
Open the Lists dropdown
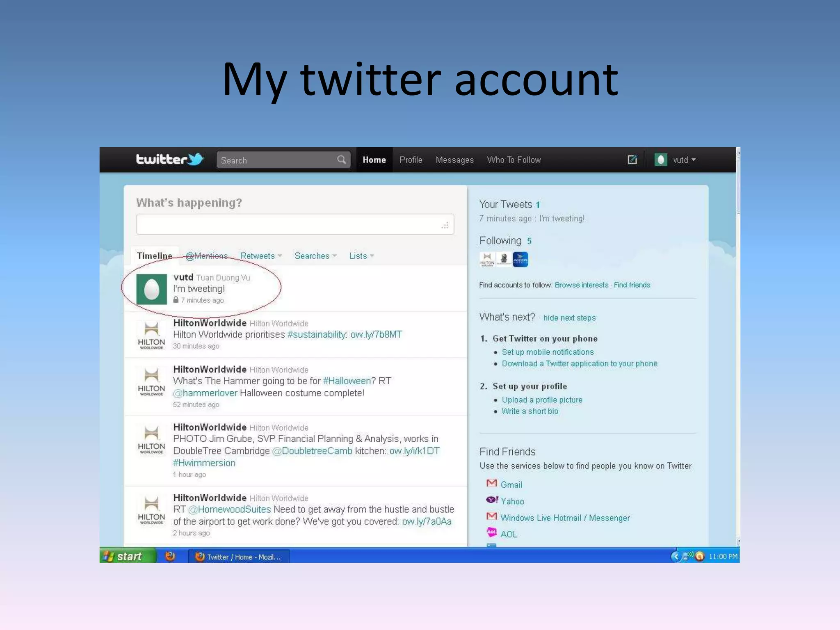click(x=361, y=256)
